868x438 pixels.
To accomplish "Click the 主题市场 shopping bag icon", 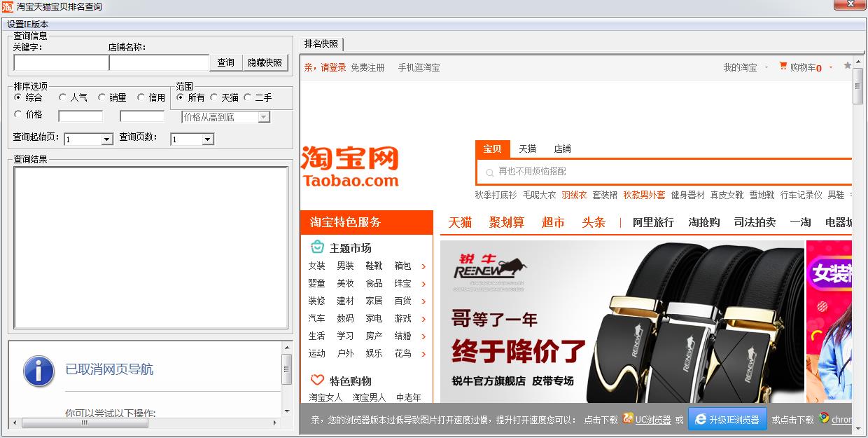I will 317,247.
